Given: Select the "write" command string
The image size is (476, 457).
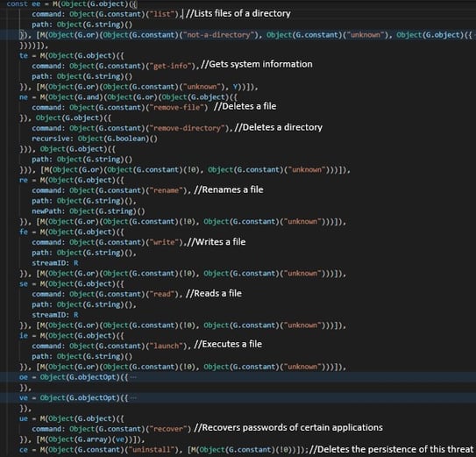Looking at the screenshot, I should click(x=165, y=242).
